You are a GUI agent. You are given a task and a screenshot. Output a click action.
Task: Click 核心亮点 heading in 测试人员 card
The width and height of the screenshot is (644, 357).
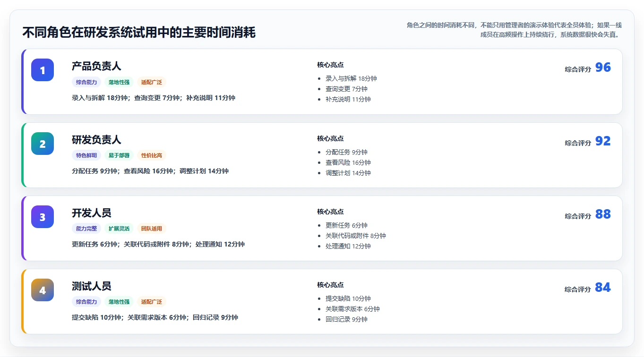coord(330,285)
